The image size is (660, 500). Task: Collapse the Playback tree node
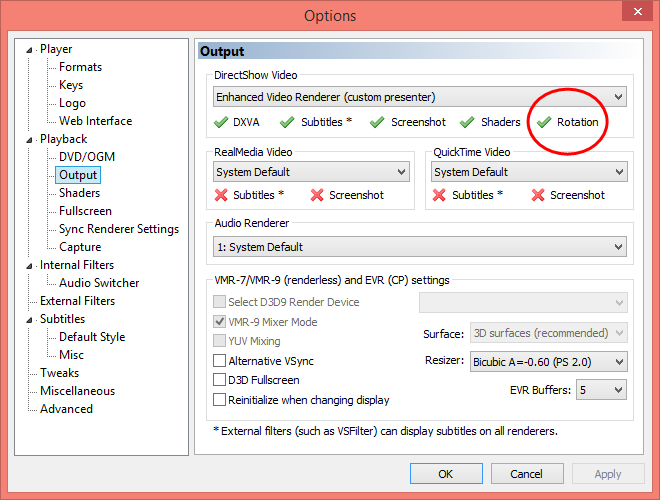coord(30,140)
